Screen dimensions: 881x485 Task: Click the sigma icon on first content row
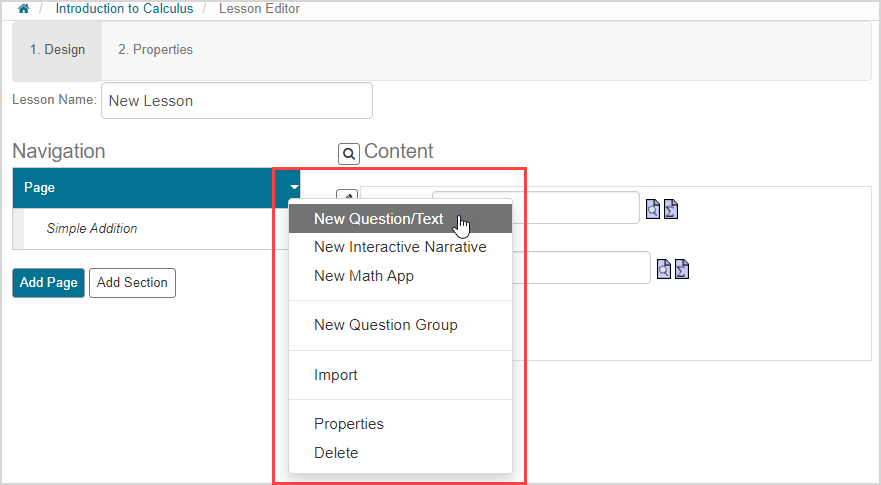click(671, 209)
